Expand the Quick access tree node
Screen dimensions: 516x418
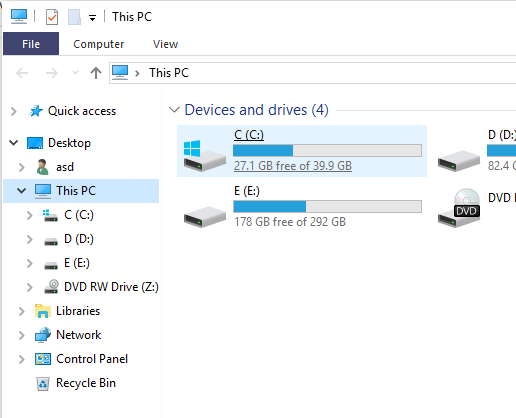click(x=14, y=111)
